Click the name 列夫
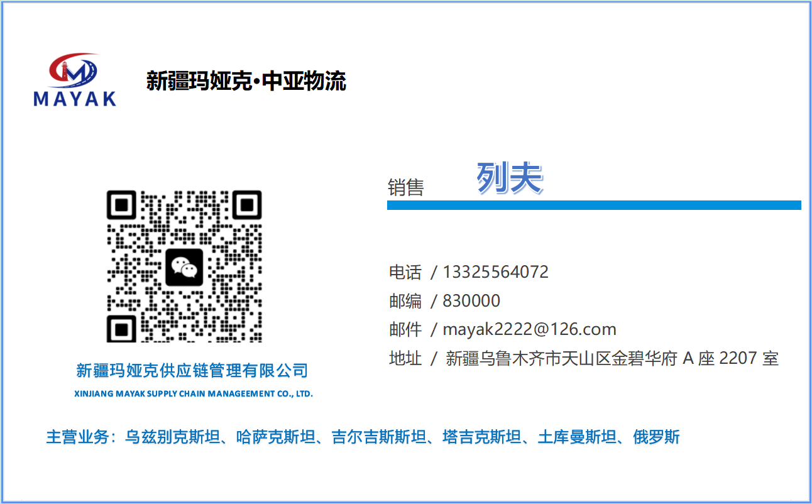Viewport: 812px width, 504px height. 510,178
